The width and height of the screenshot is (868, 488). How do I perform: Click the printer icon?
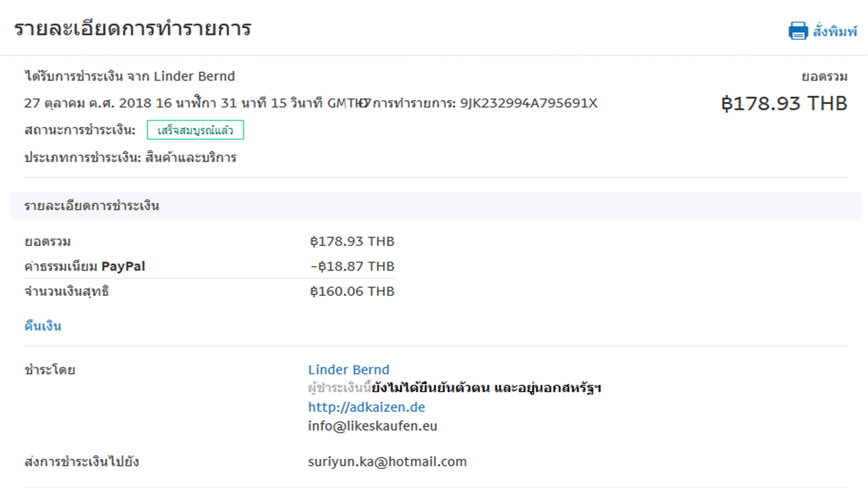[x=798, y=30]
